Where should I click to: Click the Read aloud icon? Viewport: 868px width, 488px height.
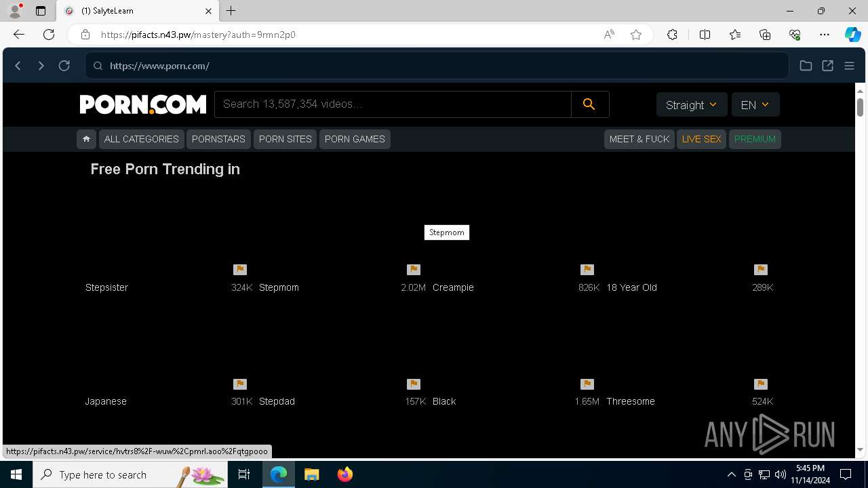pyautogui.click(x=609, y=35)
